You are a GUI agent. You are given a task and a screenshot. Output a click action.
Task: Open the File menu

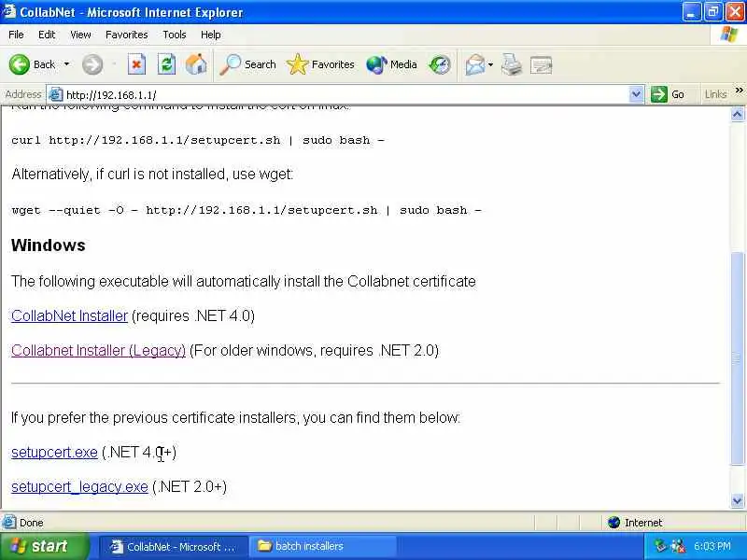point(16,35)
